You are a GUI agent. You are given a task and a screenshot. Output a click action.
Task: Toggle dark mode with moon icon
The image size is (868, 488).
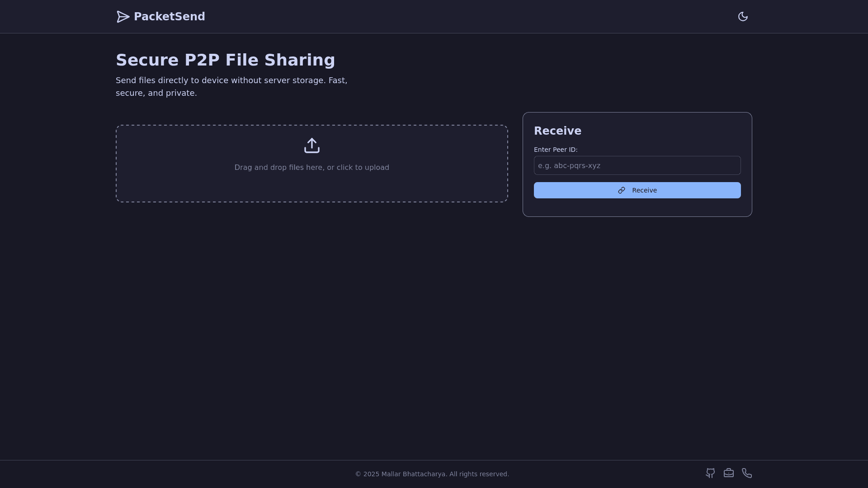click(743, 17)
